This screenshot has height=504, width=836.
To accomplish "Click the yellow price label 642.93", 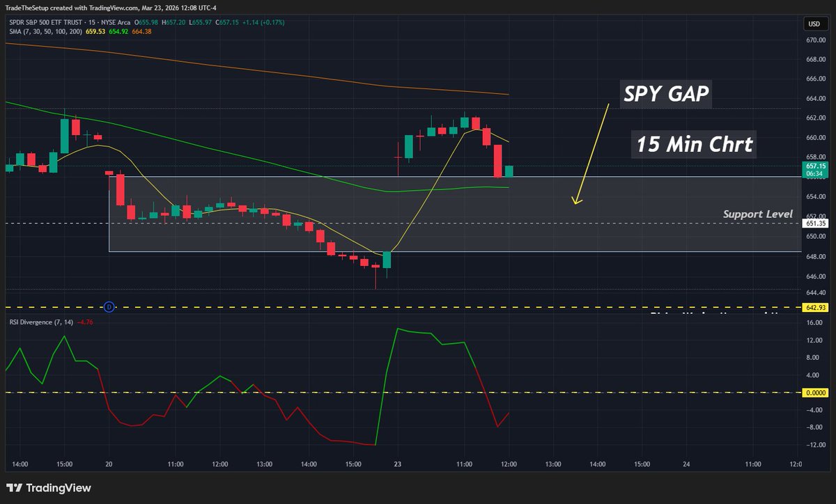I will pos(816,307).
